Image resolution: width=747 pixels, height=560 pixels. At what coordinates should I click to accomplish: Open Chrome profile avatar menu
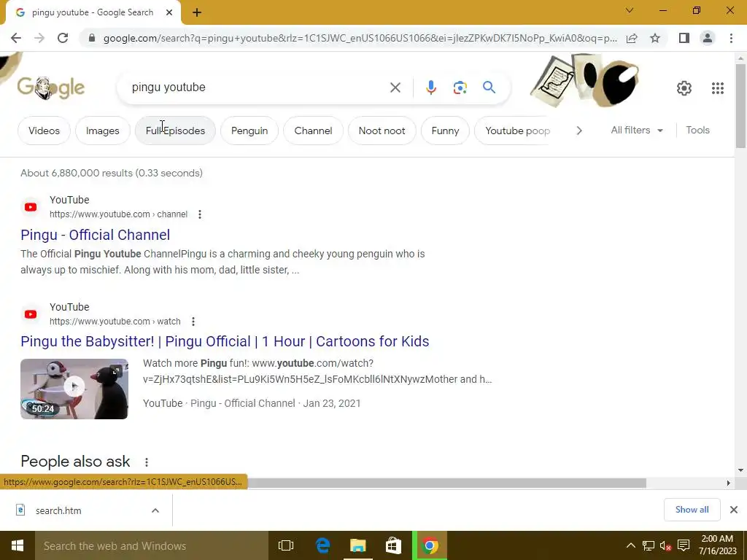[x=708, y=38]
